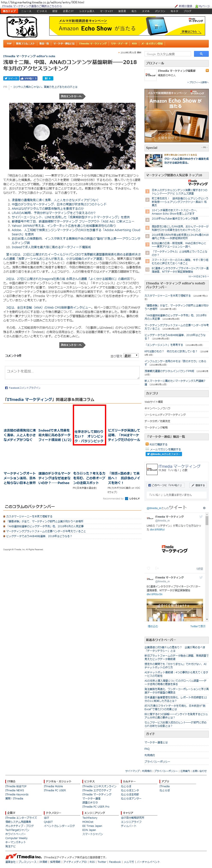
Task: Click the PR link コツや人力頼みじゃない
Action: (45, 87)
